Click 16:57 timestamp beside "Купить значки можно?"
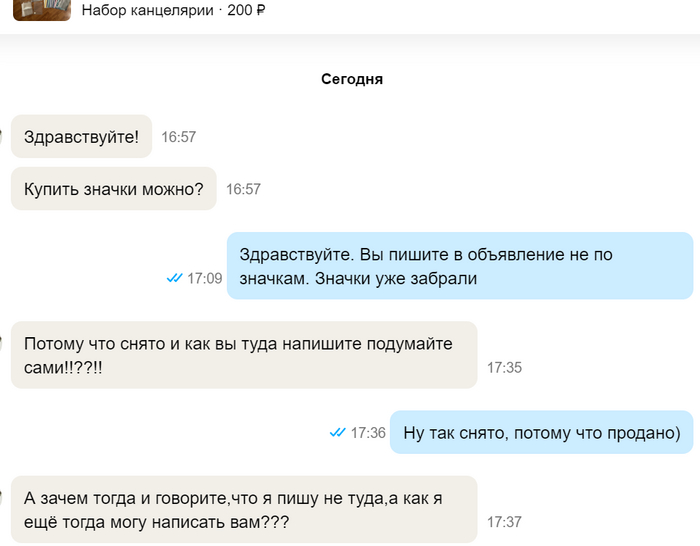The width and height of the screenshot is (700, 546). tap(243, 189)
